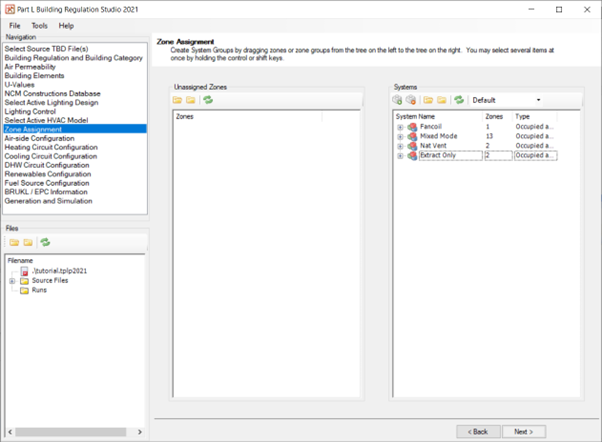Open Air Permeability navigation step
This screenshot has height=442, width=602.
(x=75, y=66)
